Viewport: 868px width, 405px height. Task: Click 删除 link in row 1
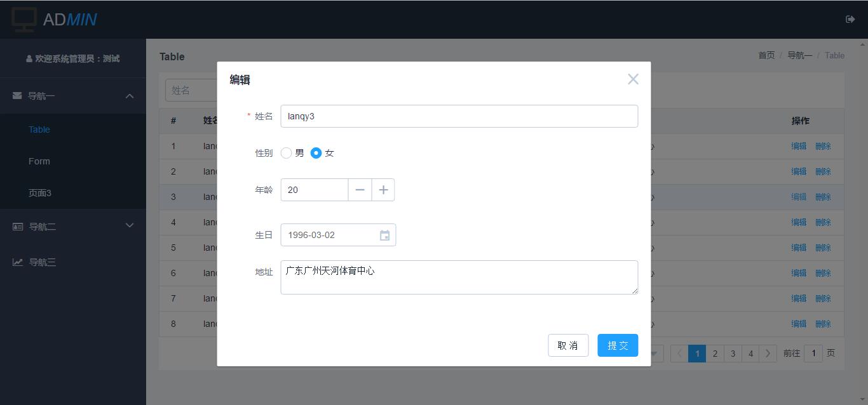point(823,146)
